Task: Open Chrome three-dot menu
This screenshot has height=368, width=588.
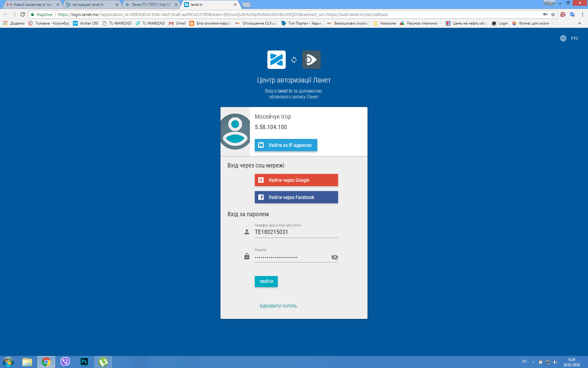Action: (582, 14)
